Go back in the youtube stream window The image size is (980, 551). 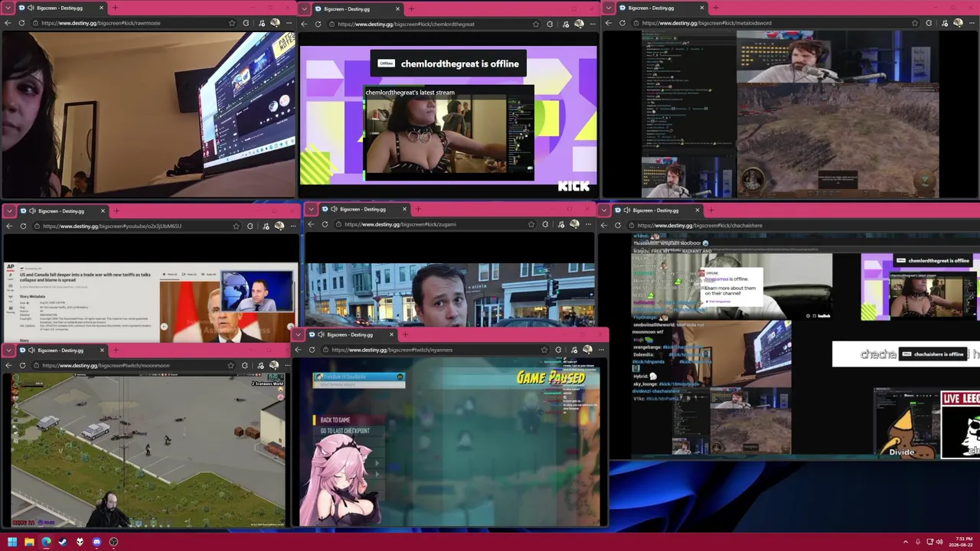click(x=9, y=226)
